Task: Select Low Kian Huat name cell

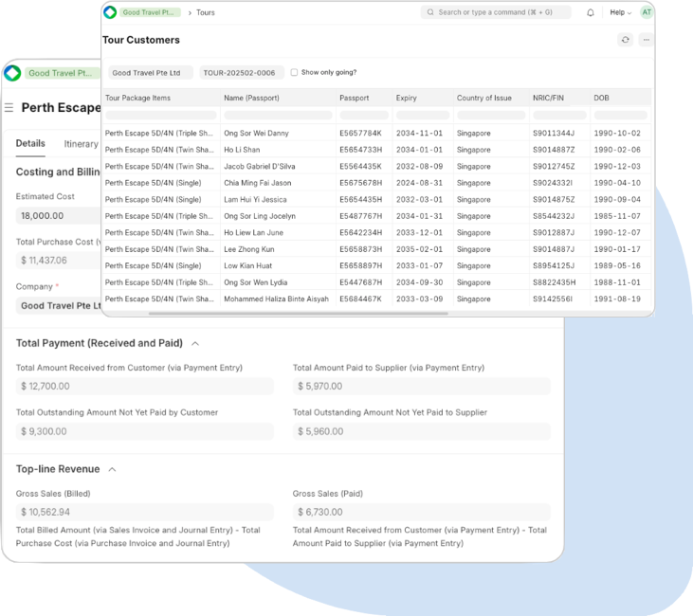Action: [278, 265]
